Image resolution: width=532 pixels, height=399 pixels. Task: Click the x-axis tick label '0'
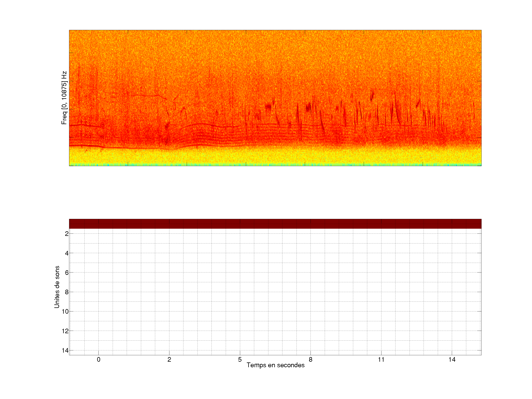pos(99,359)
